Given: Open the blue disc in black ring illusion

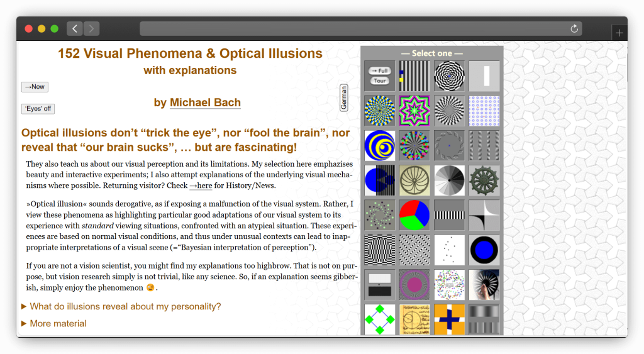Looking at the screenshot, I should click(x=484, y=250).
